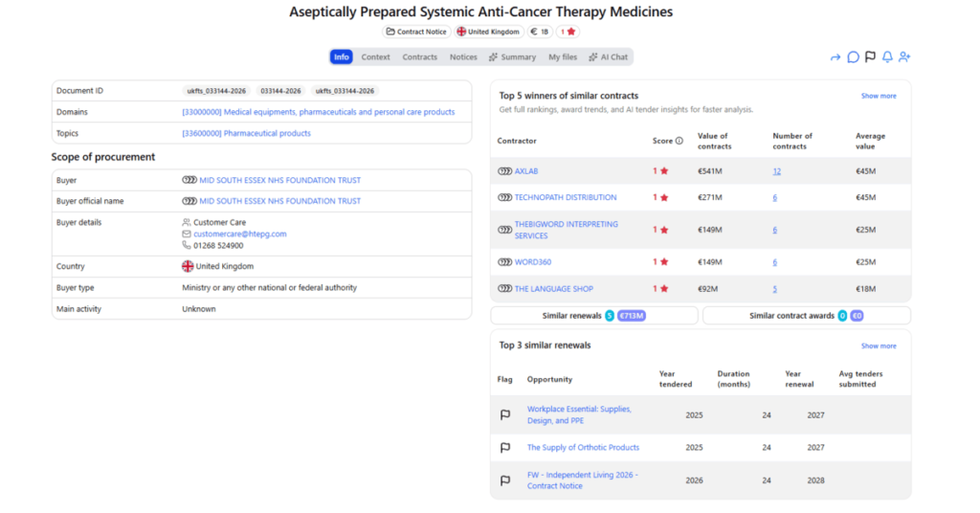This screenshot has width=980, height=513.
Task: Click AXLAB's €541M contract value
Action: [710, 171]
